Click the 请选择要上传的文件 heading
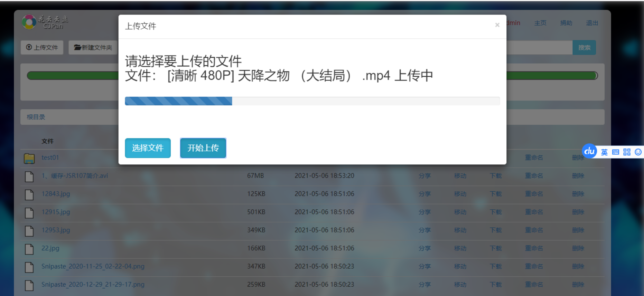 click(183, 61)
